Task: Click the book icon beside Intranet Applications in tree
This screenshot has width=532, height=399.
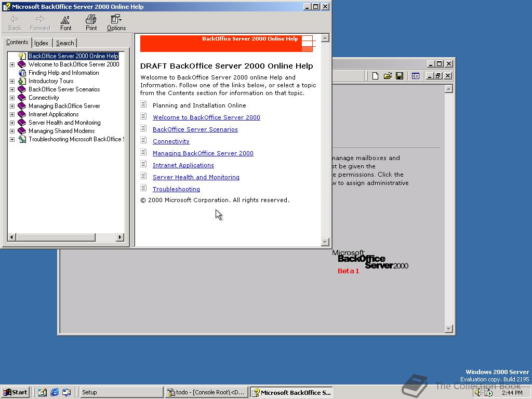Action: (22, 114)
